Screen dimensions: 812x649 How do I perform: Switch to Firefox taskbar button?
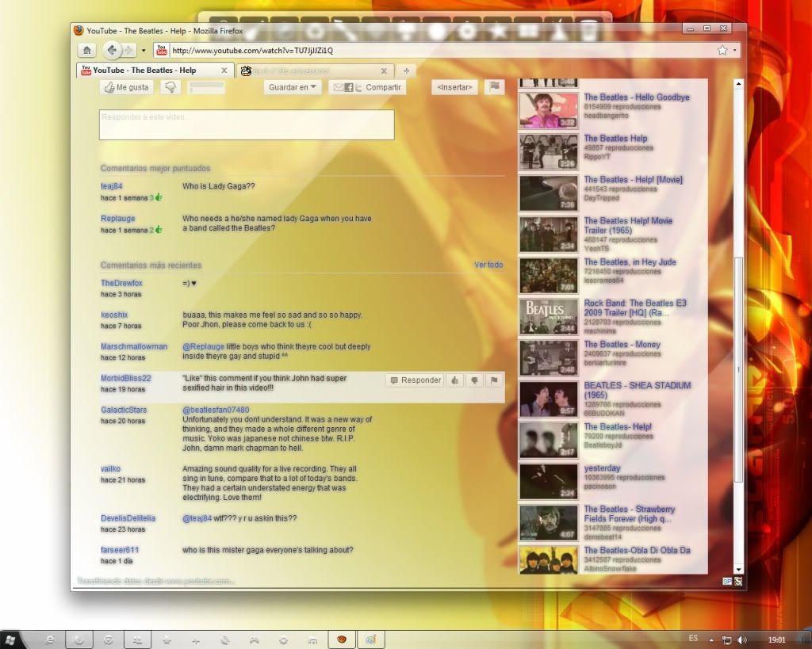point(342,639)
